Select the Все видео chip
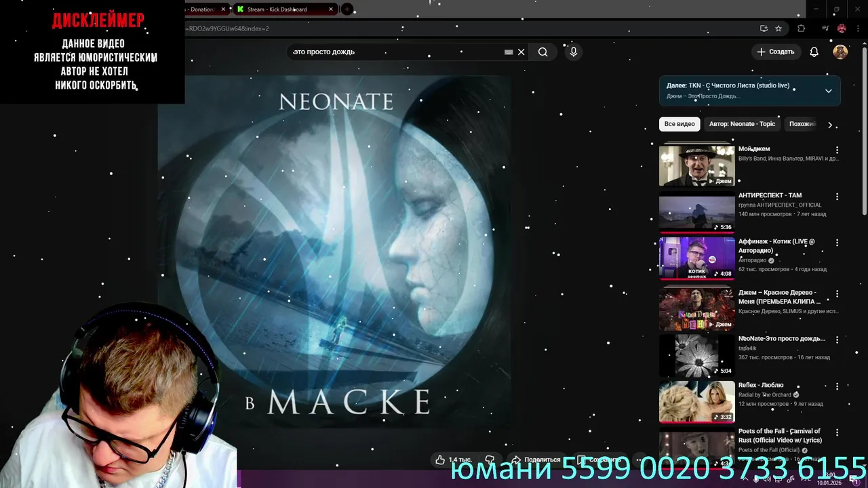 (679, 124)
